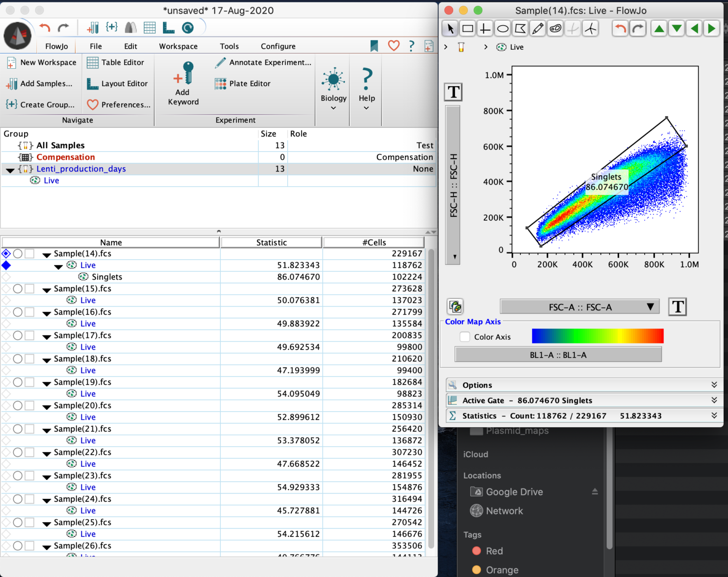Collapse Sample(14).fcs tree node
728x577 pixels.
pyautogui.click(x=46, y=255)
